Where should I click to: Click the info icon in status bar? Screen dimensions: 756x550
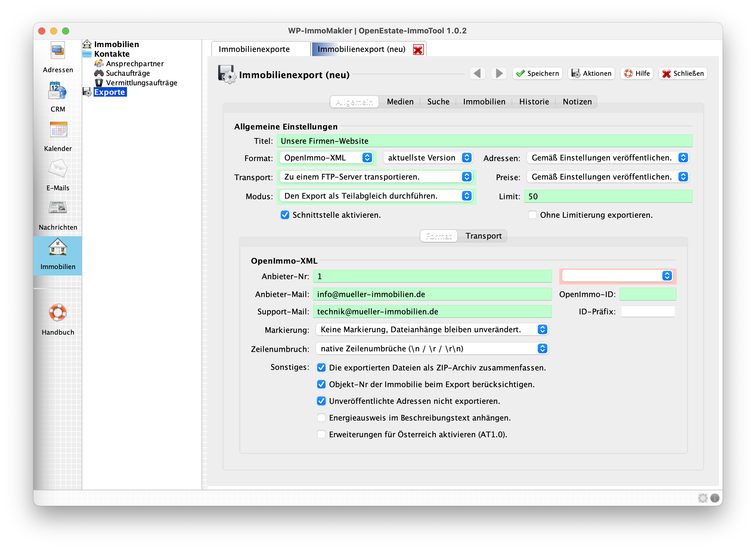tap(714, 498)
